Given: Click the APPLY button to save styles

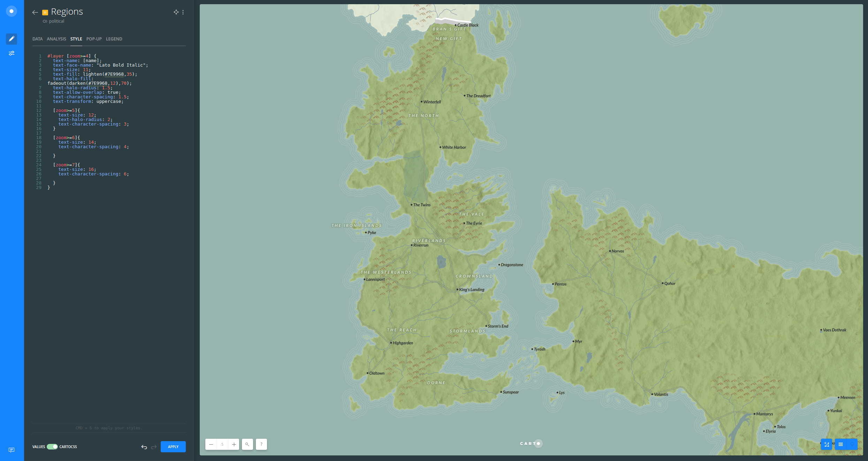Looking at the screenshot, I should point(173,447).
